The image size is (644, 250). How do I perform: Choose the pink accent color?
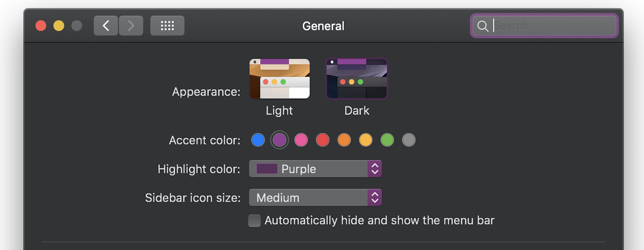tap(301, 140)
